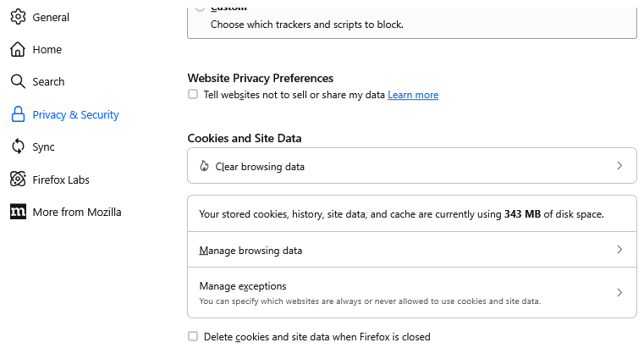Click the Search magnifier icon
644x359 pixels.
point(18,82)
